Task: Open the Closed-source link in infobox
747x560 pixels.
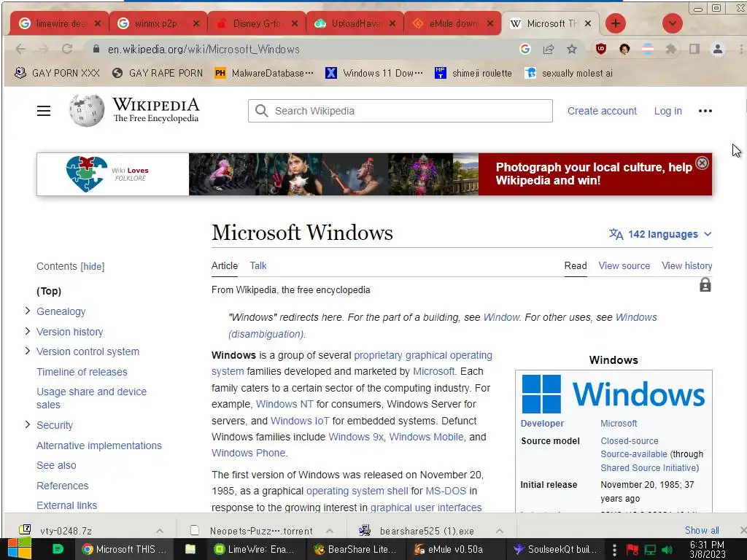Action: tap(630, 441)
